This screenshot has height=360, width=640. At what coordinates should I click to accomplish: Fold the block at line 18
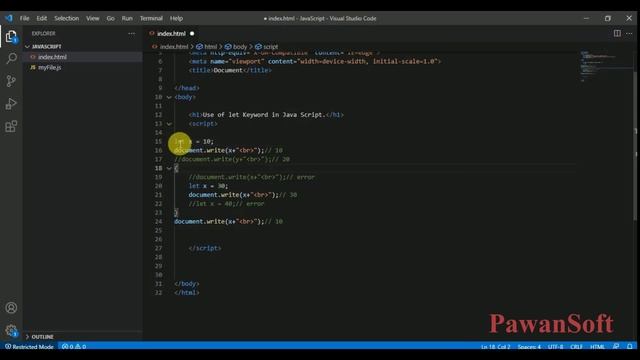(x=169, y=168)
